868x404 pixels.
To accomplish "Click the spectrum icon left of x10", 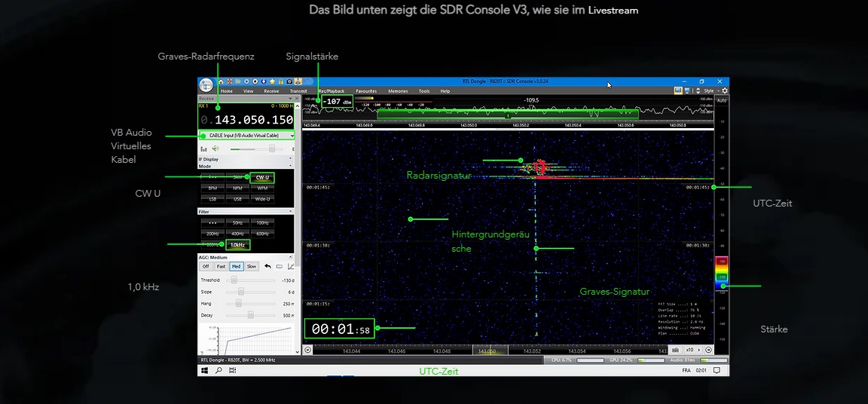I will pos(676,350).
